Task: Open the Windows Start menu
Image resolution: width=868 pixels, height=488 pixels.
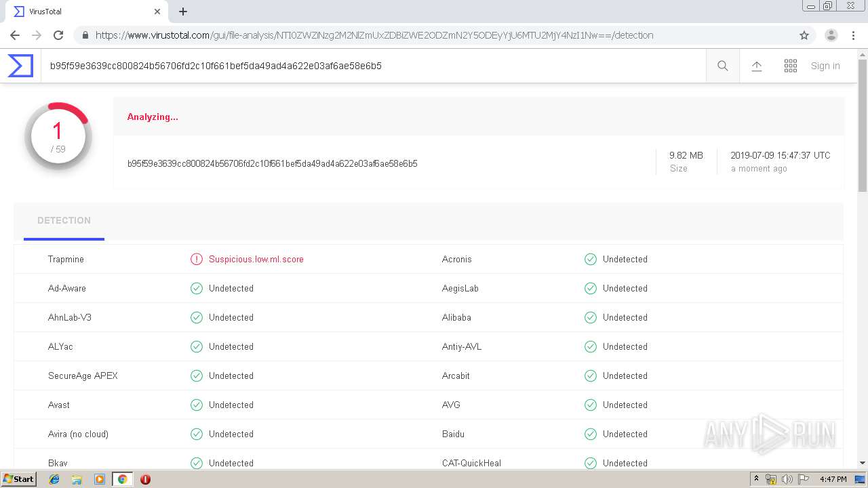Action: [x=18, y=479]
